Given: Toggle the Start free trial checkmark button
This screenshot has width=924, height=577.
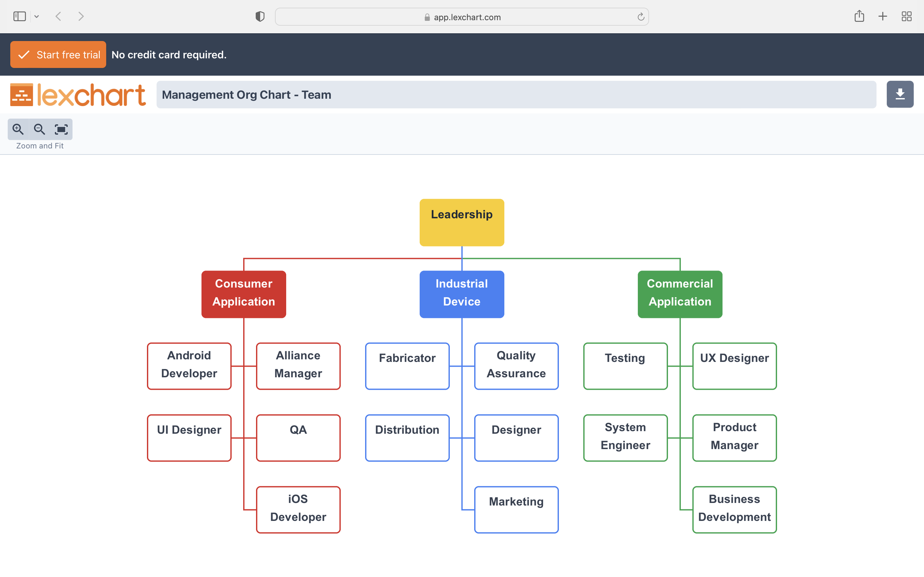Looking at the screenshot, I should (x=24, y=54).
